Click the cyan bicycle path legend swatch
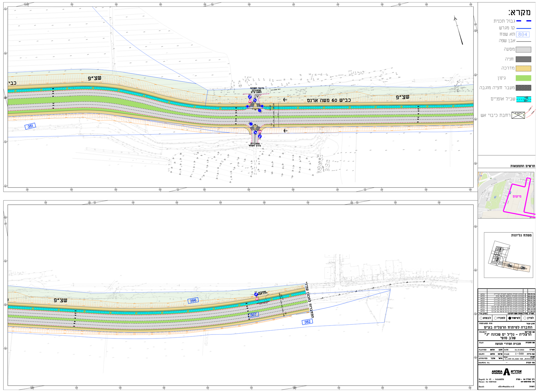Screen dimensions: 539x392 [523, 99]
